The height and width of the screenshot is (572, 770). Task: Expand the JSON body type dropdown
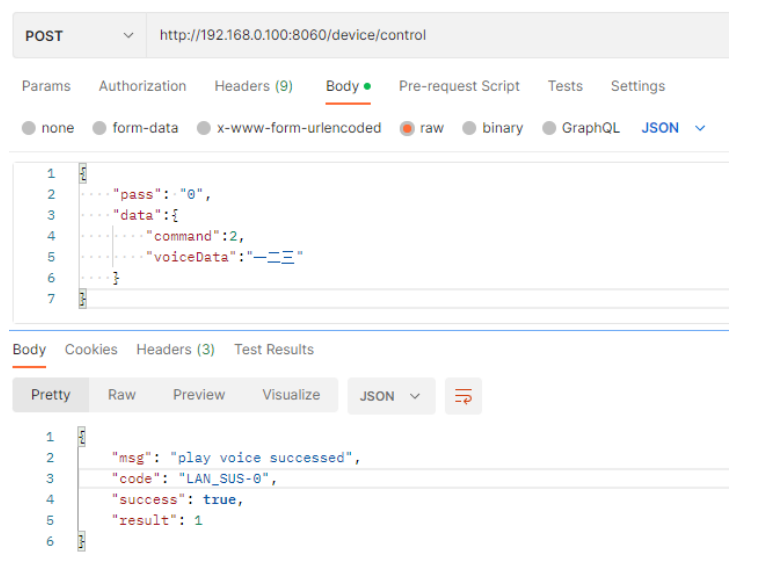click(x=673, y=128)
